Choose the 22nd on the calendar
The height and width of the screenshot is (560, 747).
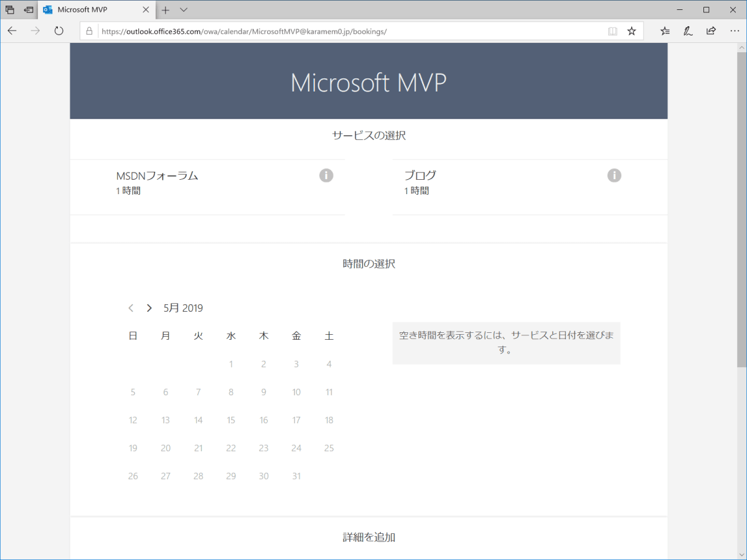(231, 448)
